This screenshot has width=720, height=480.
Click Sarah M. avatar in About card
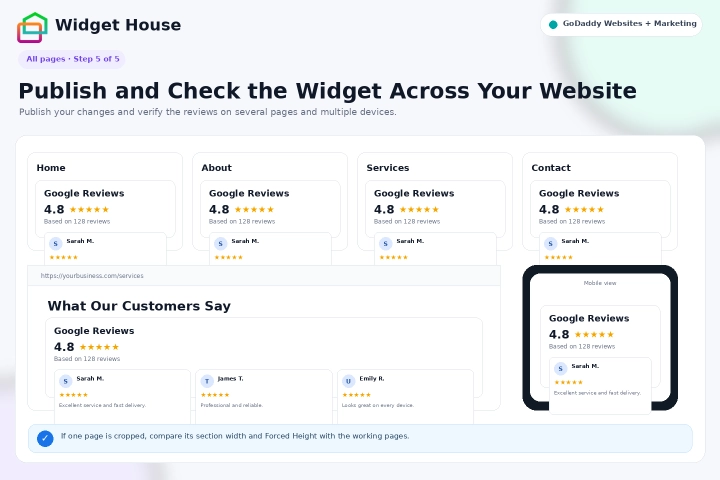tap(220, 243)
